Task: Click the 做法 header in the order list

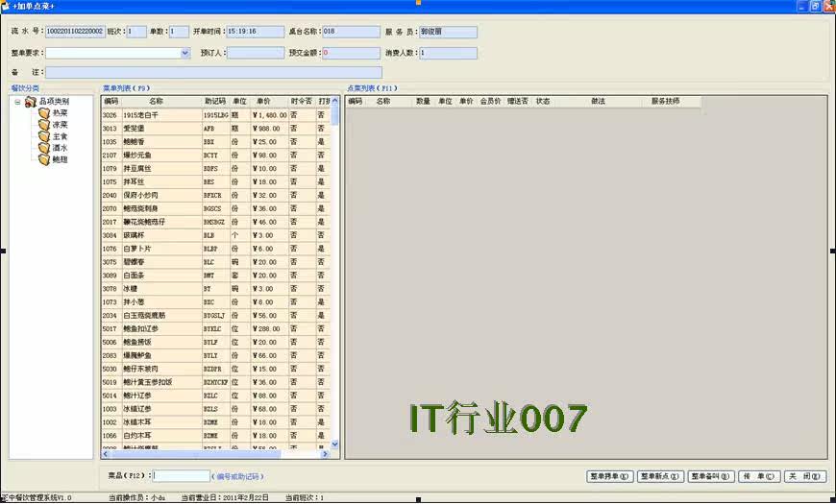Action: tap(599, 101)
